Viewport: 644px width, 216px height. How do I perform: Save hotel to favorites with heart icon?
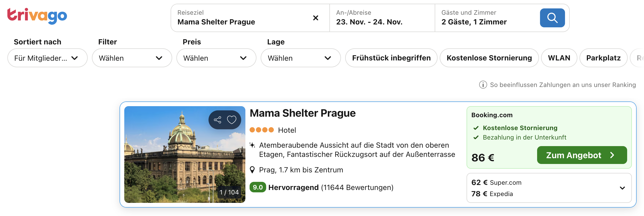[x=232, y=120]
